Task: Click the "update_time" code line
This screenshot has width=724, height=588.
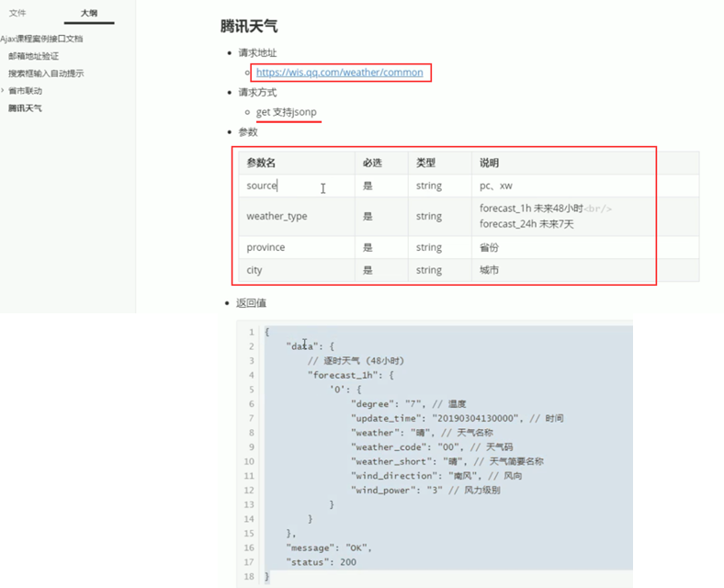Action: coord(458,418)
